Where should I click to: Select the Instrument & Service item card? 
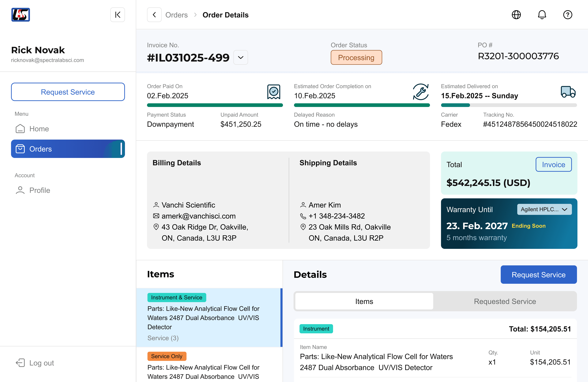click(209, 318)
